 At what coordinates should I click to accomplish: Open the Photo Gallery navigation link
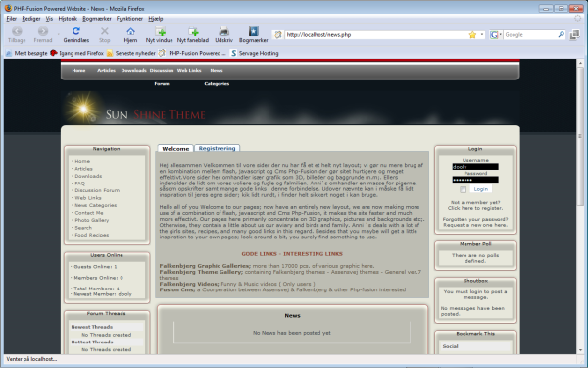click(92, 220)
